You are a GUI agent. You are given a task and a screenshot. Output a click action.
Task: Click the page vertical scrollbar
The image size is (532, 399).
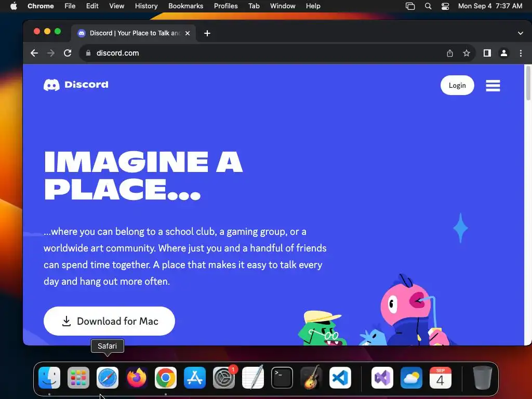tap(528, 84)
